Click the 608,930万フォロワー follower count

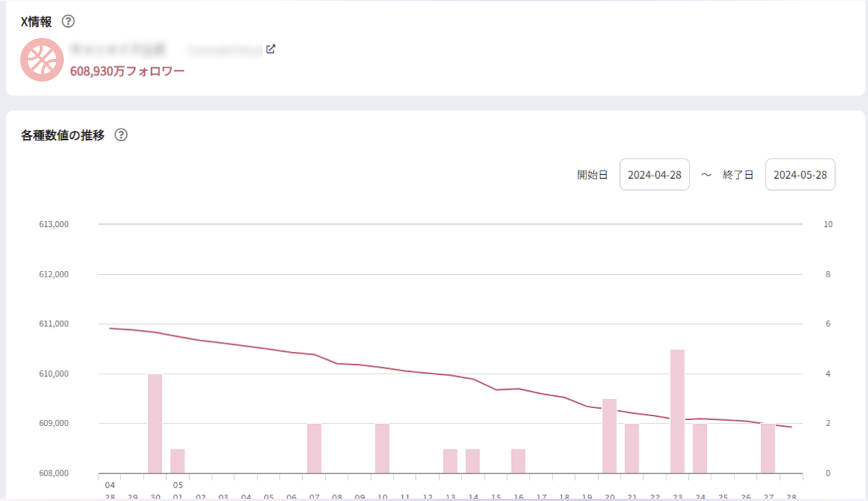(127, 71)
